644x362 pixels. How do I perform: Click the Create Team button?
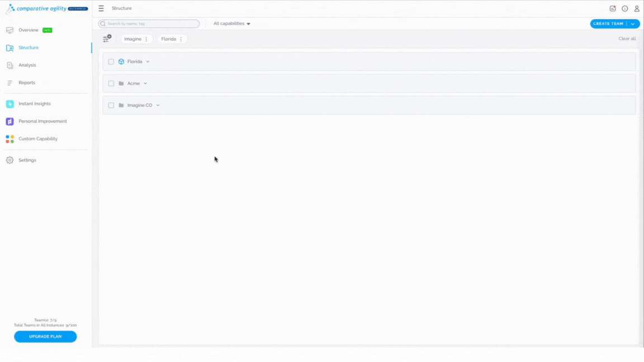click(608, 24)
